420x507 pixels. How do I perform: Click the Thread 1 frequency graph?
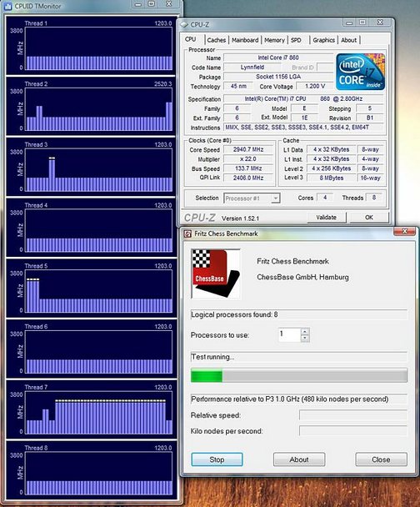point(98,48)
